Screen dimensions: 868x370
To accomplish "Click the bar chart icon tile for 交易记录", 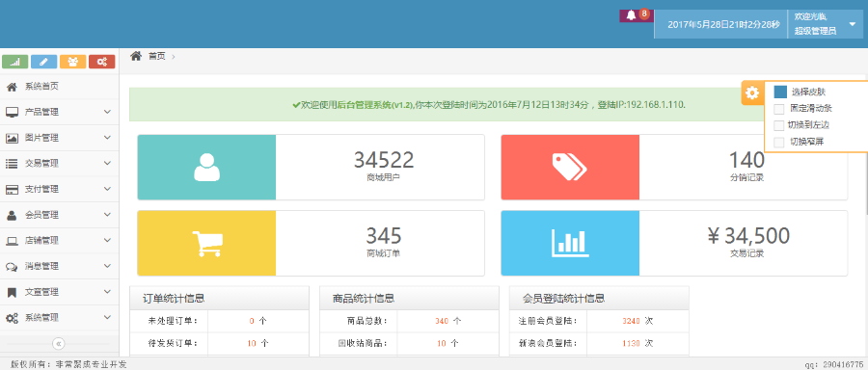I will pyautogui.click(x=570, y=243).
